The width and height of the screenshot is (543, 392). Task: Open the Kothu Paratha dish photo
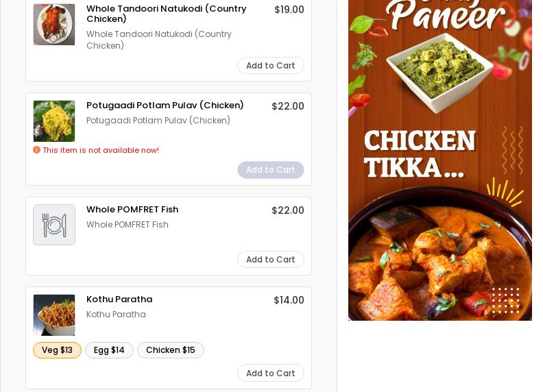point(54,315)
